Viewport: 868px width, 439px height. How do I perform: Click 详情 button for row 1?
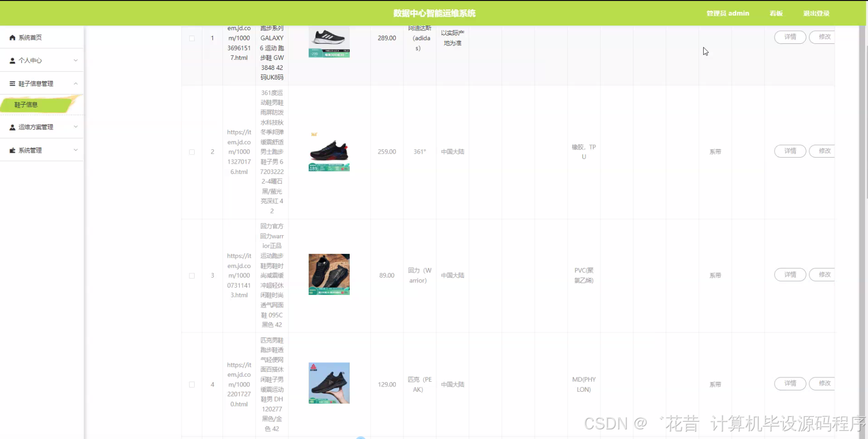(x=790, y=37)
